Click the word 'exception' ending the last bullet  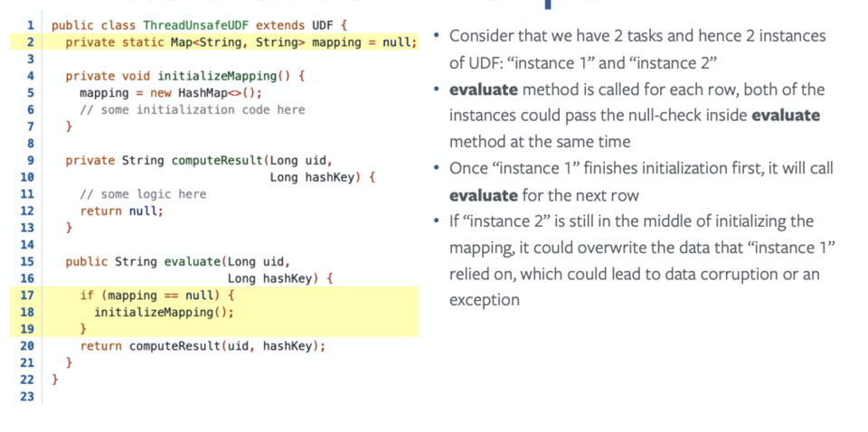point(485,300)
